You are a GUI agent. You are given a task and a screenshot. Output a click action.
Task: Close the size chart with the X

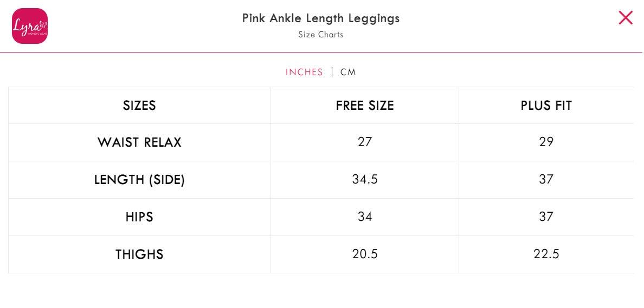(625, 18)
